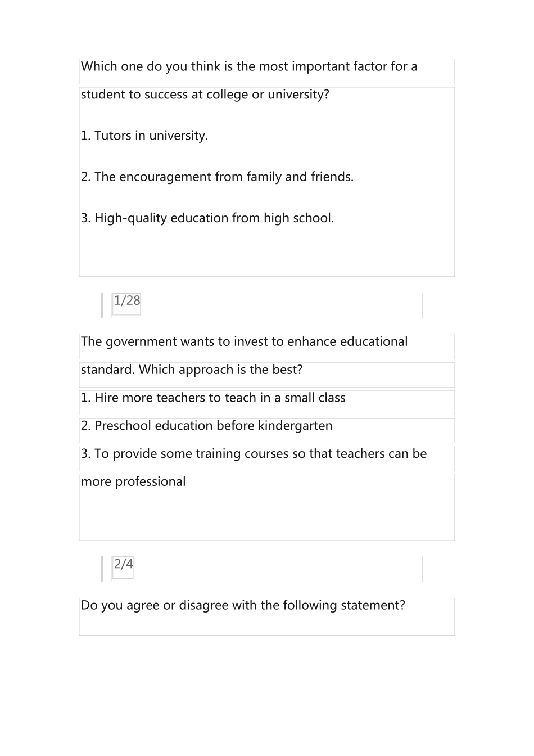Click the "2/4" date label
Image resolution: width=534 pixels, height=756 pixels.
[x=123, y=564]
